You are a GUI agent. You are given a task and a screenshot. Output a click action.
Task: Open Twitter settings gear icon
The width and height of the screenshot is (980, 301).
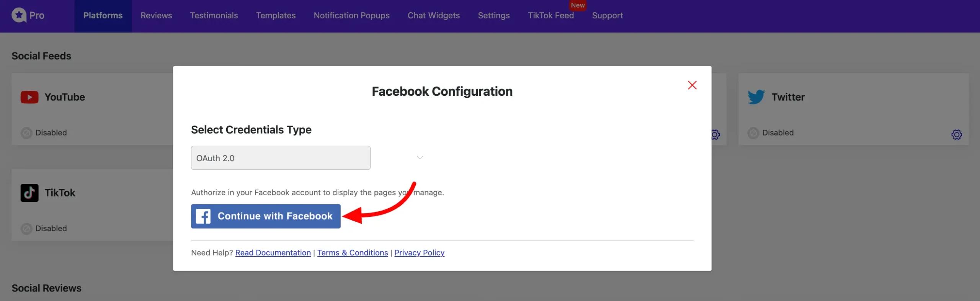[x=957, y=134]
